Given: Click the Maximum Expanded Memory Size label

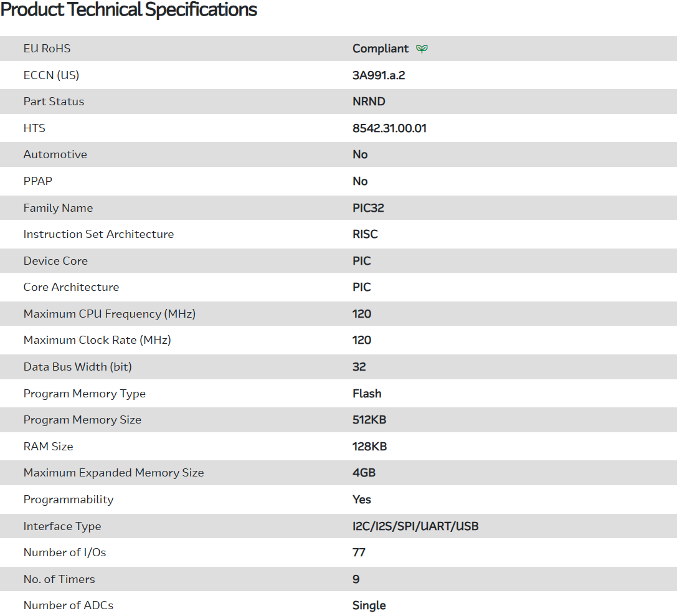Looking at the screenshot, I should [113, 473].
